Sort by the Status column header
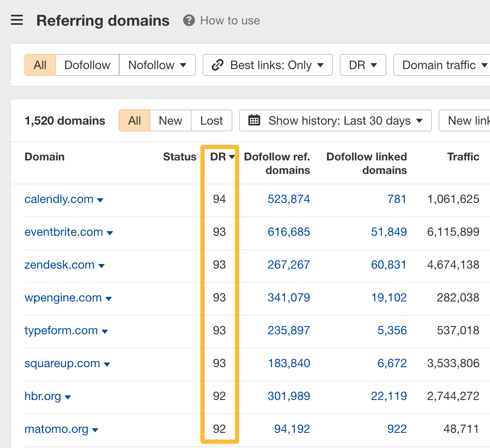The image size is (490, 448). tap(180, 156)
